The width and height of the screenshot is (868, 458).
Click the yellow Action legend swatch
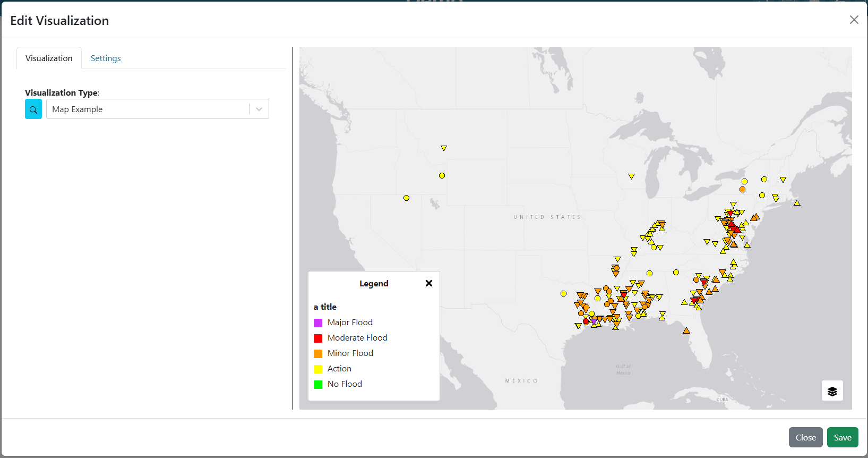point(318,369)
